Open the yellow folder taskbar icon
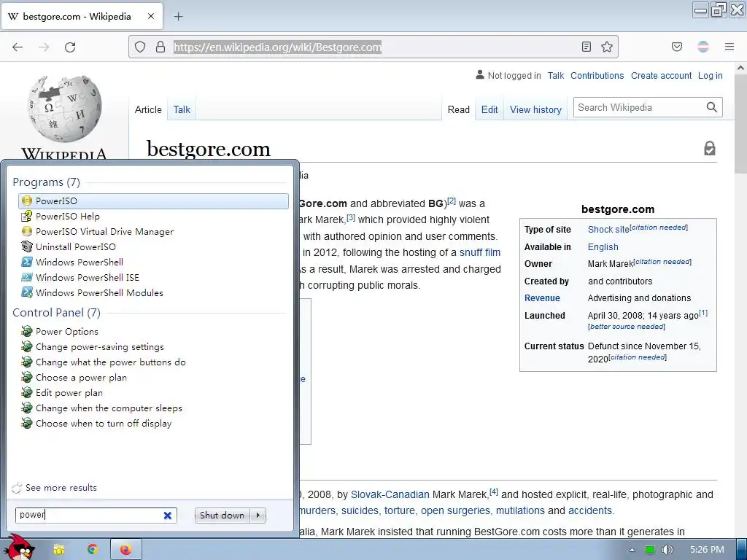The image size is (747, 560). (58, 550)
